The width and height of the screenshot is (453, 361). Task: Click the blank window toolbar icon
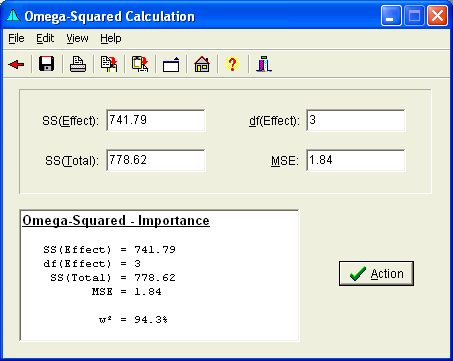tap(171, 64)
